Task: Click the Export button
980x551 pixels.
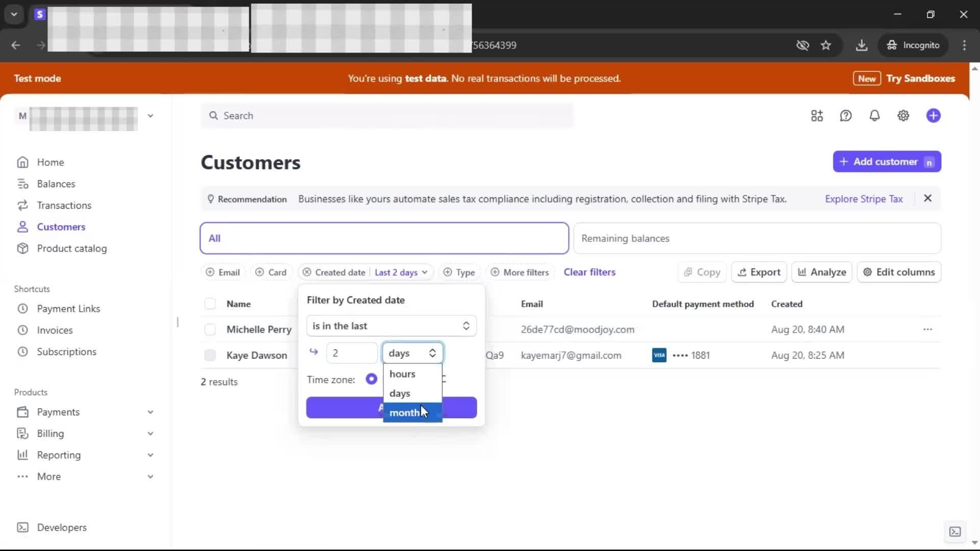Action: click(x=758, y=272)
